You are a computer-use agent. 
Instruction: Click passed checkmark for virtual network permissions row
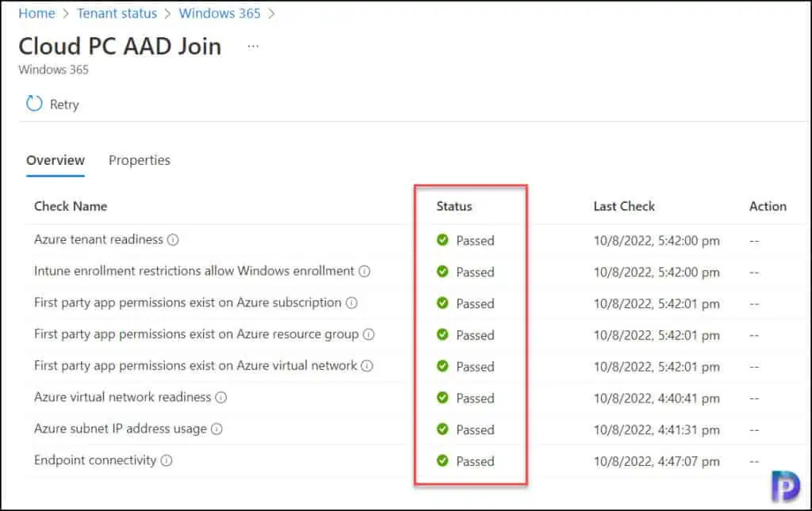pyautogui.click(x=442, y=366)
